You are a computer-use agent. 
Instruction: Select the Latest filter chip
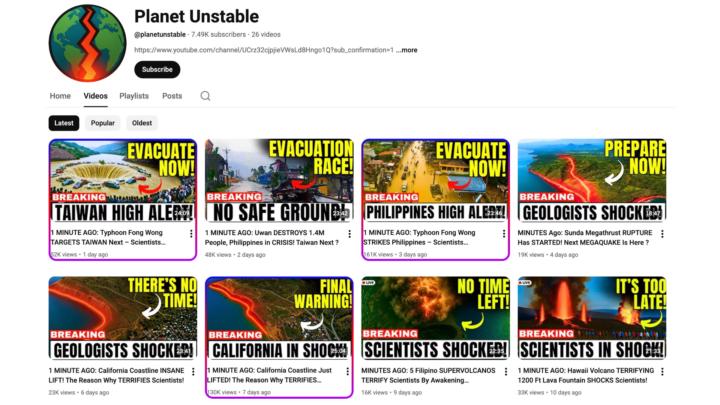point(64,123)
